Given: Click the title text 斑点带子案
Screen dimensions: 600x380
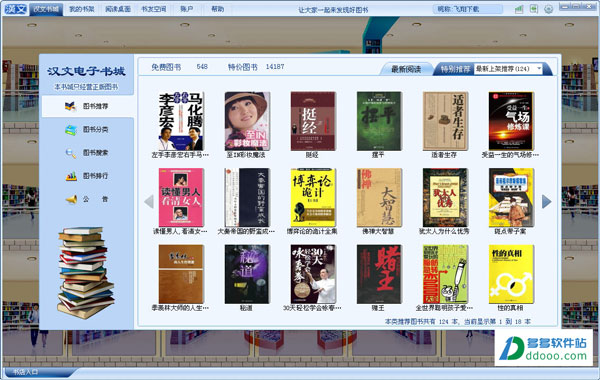Looking at the screenshot, I should [x=510, y=232].
